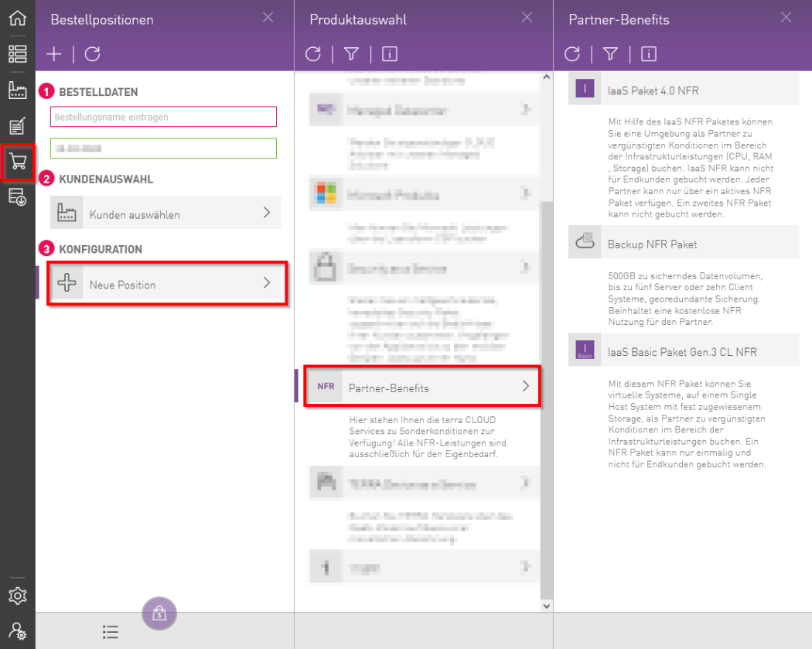Select IaaS Paket 4.0 NFR product

(x=684, y=91)
